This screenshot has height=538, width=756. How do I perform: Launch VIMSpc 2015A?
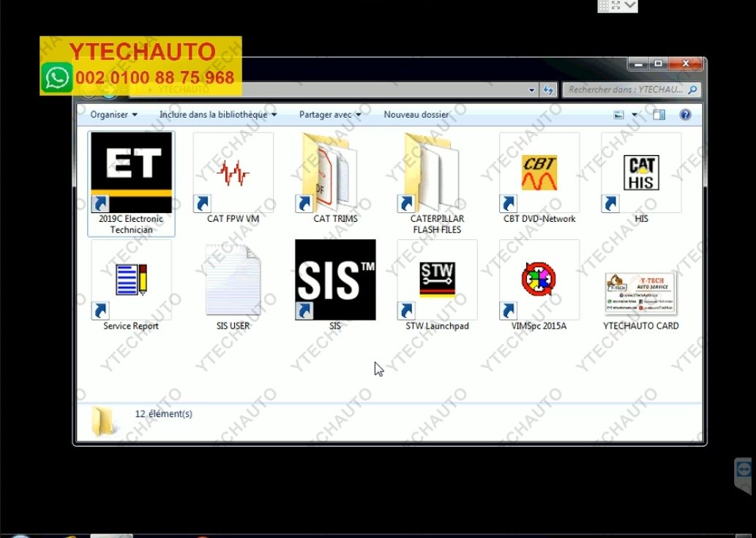point(538,280)
